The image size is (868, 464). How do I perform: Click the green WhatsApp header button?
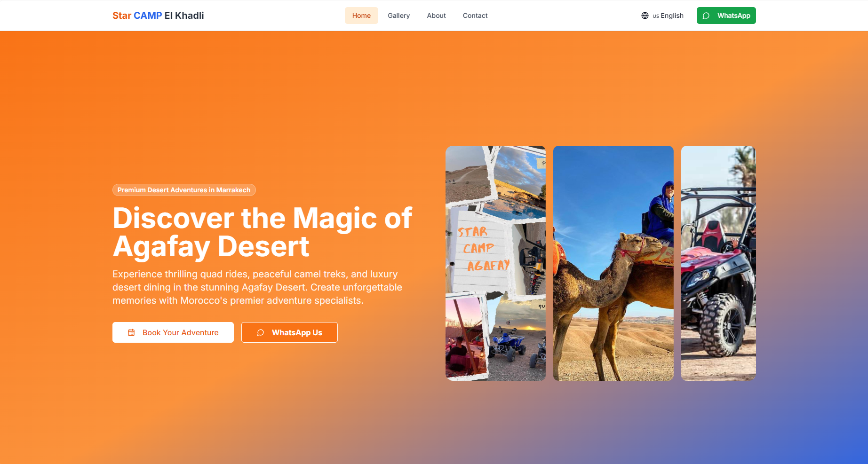click(726, 16)
